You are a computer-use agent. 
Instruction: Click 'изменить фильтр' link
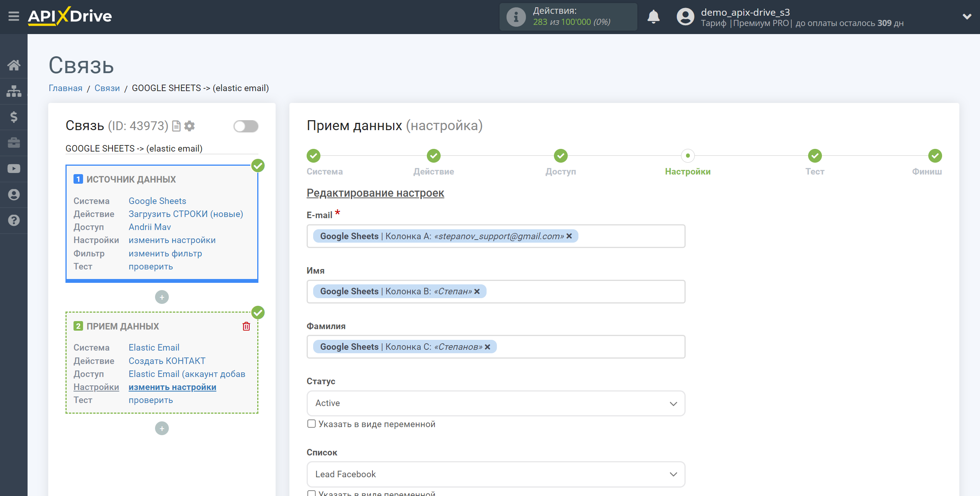click(x=165, y=253)
